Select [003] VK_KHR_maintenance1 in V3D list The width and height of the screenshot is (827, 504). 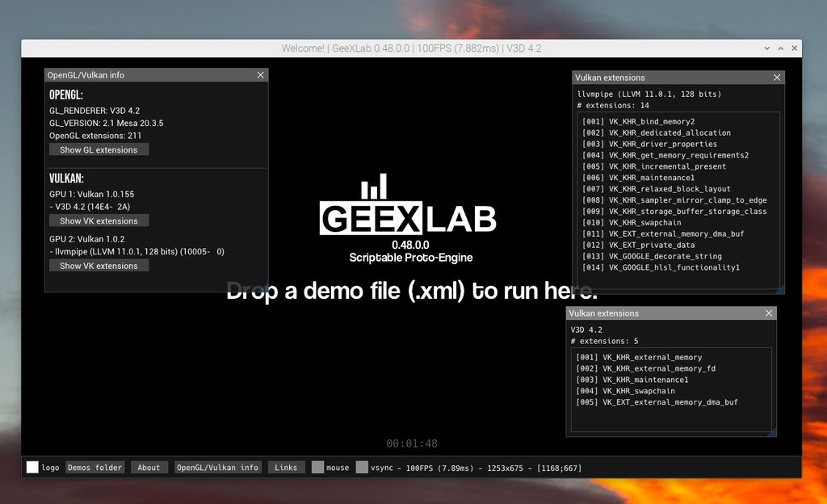[632, 380]
